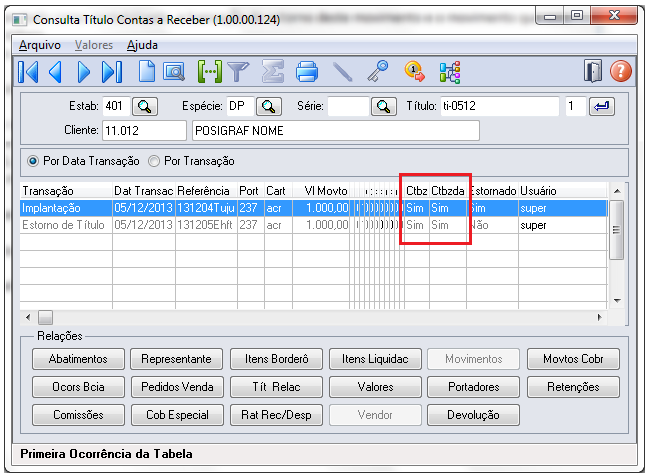This screenshot has height=476, width=649.
Task: Click the horizontal scroll right arrow
Action: coord(600,317)
